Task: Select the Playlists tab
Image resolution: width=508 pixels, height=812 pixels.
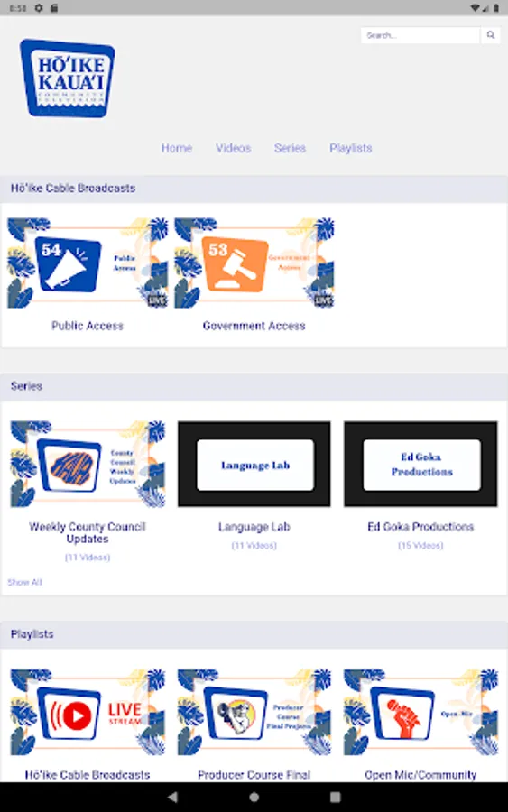Action: point(351,148)
